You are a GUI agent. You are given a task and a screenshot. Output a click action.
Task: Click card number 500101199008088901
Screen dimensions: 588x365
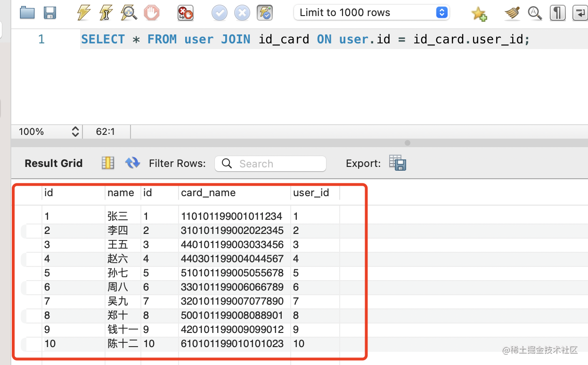coord(232,315)
